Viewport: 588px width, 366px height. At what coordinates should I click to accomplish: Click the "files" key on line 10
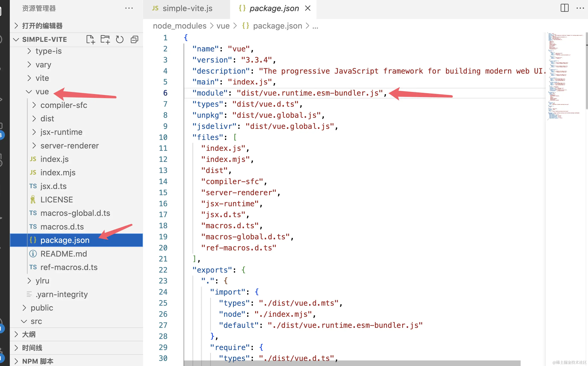click(208, 137)
